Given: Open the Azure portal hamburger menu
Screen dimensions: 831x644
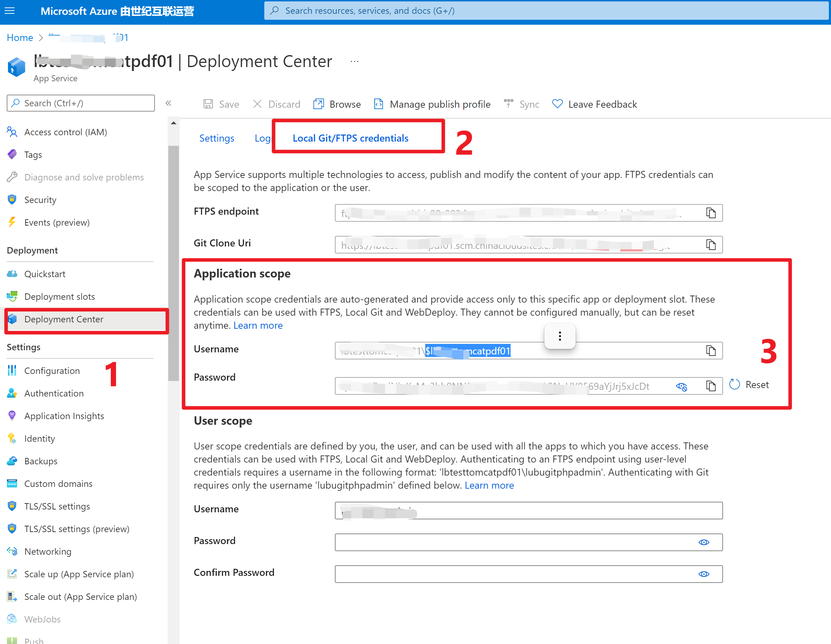Looking at the screenshot, I should click(10, 11).
